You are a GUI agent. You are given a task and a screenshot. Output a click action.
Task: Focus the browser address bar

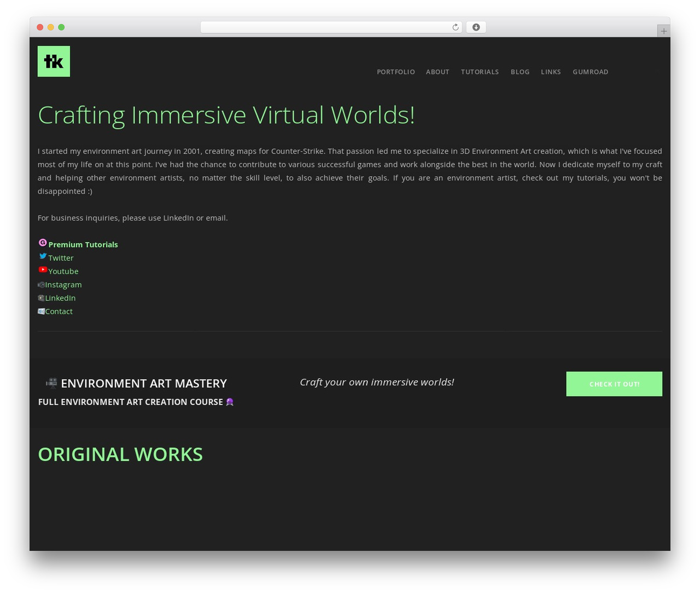click(331, 27)
